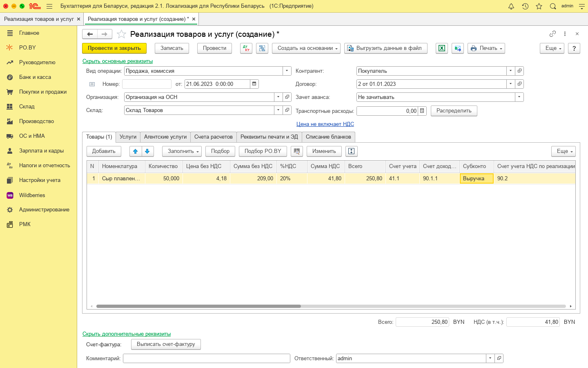Open calculator for Транспортные расходы field
The width and height of the screenshot is (588, 368).
pyautogui.click(x=422, y=111)
